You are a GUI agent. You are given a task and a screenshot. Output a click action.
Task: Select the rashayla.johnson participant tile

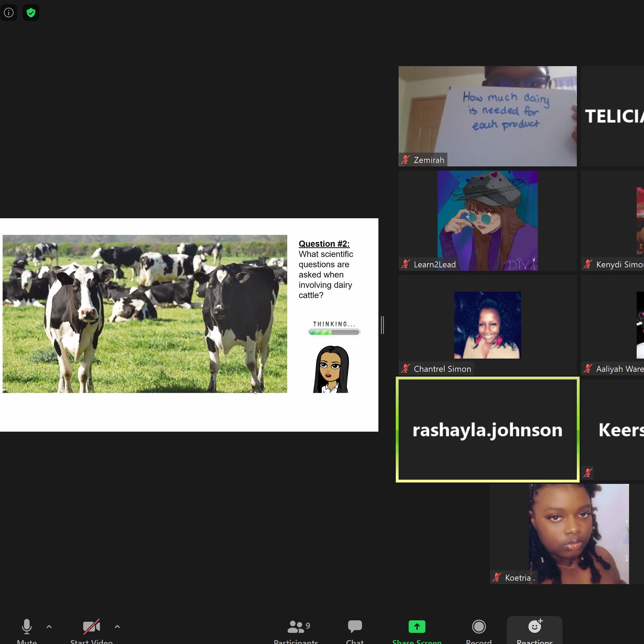point(487,430)
